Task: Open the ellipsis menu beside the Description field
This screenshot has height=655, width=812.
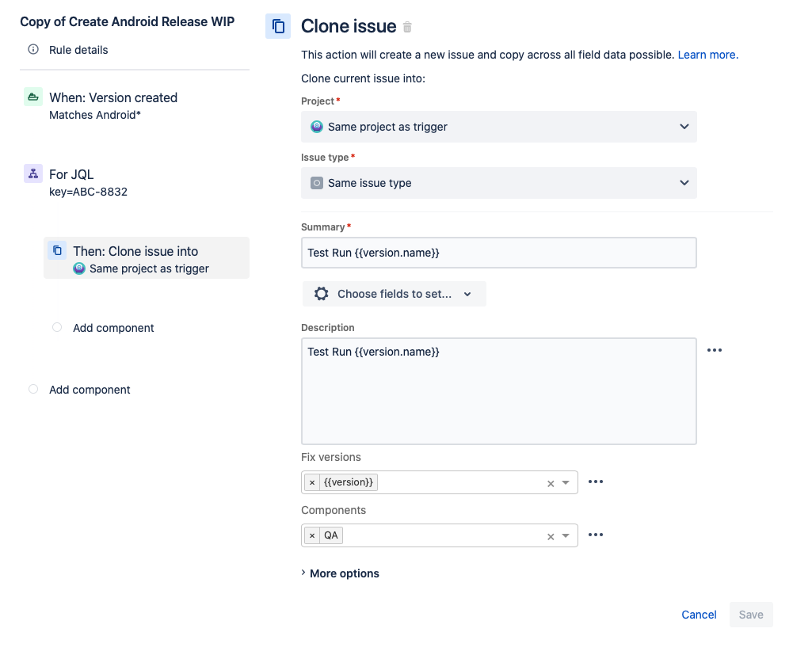Action: tap(715, 349)
